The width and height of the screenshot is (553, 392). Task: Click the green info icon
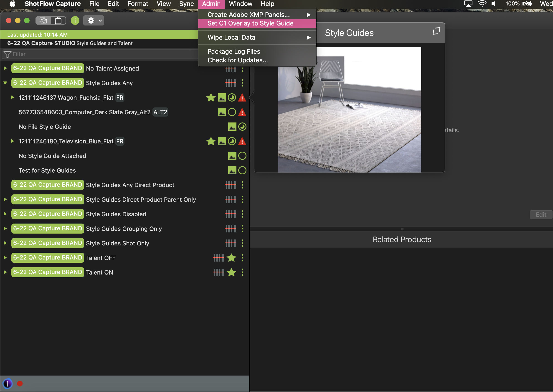(x=75, y=20)
